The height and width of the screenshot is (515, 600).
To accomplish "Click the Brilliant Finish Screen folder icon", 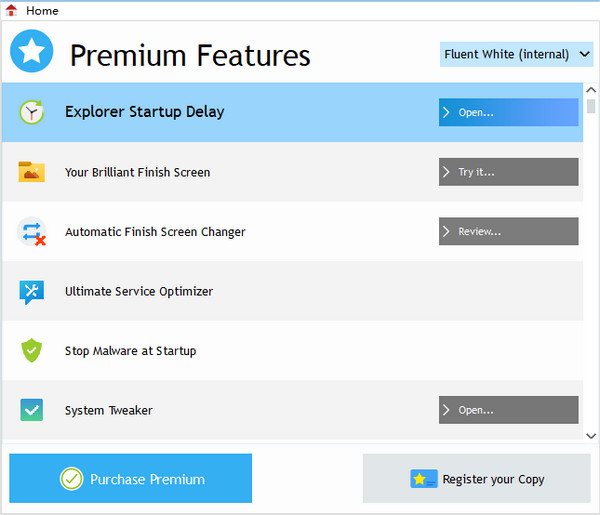I will (31, 172).
